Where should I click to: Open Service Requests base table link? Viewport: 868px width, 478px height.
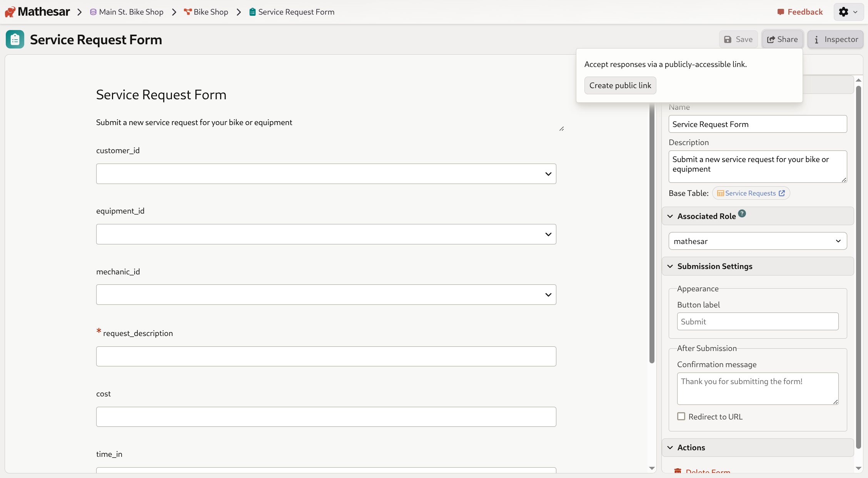pos(751,193)
